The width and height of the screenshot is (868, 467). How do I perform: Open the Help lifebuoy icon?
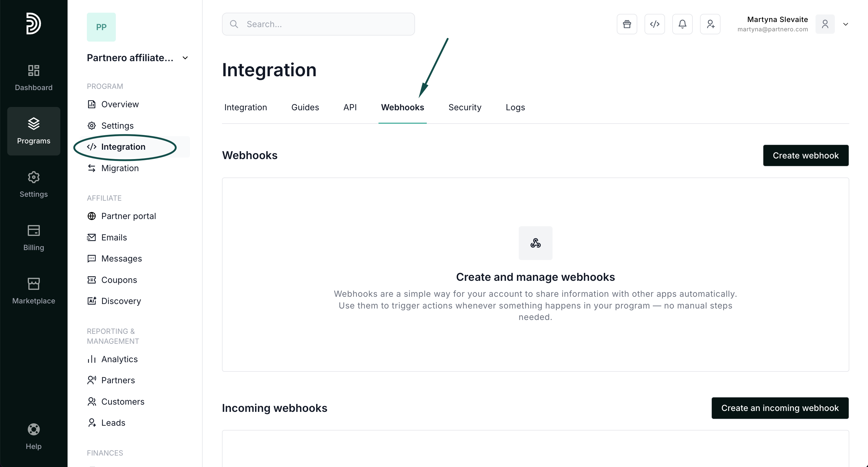tap(34, 436)
